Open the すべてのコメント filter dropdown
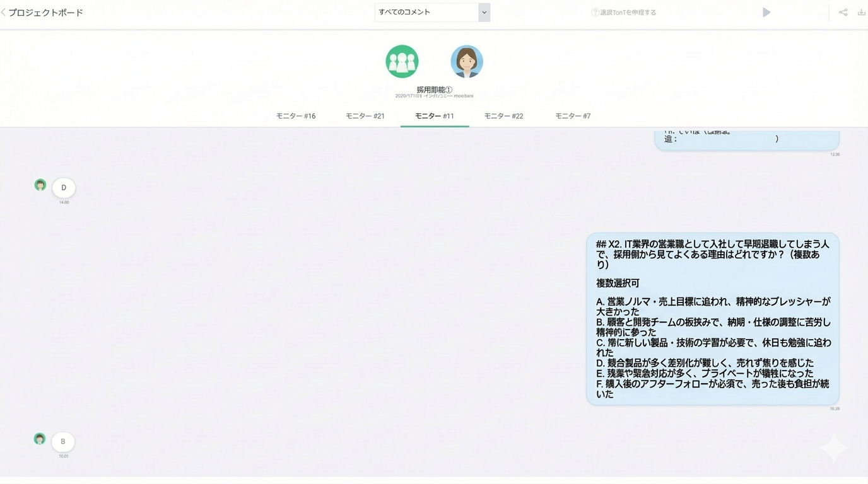The height and width of the screenshot is (484, 868). click(426, 13)
